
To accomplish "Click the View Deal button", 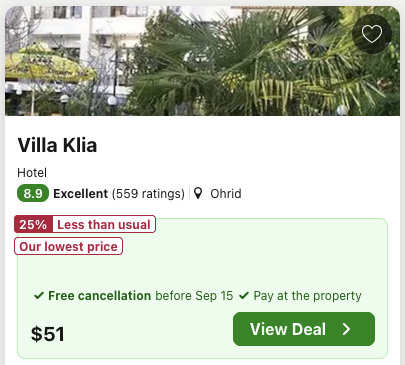I will click(x=304, y=329).
